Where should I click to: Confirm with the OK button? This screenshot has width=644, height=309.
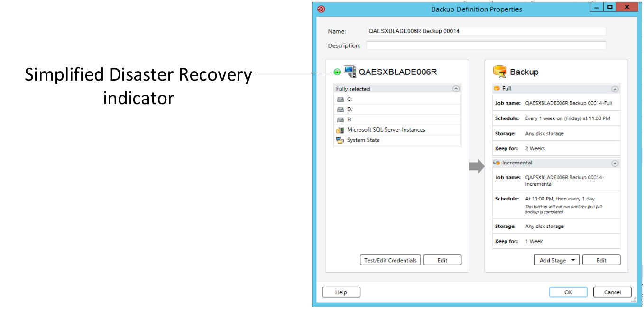pos(568,292)
